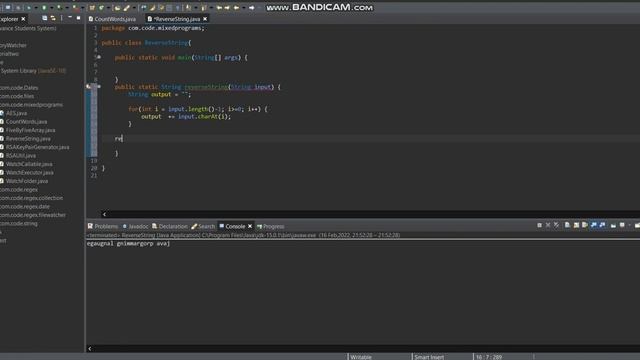Screen dimensions: 640x360
Task: Open the Declaration view tab
Action: coord(170,226)
